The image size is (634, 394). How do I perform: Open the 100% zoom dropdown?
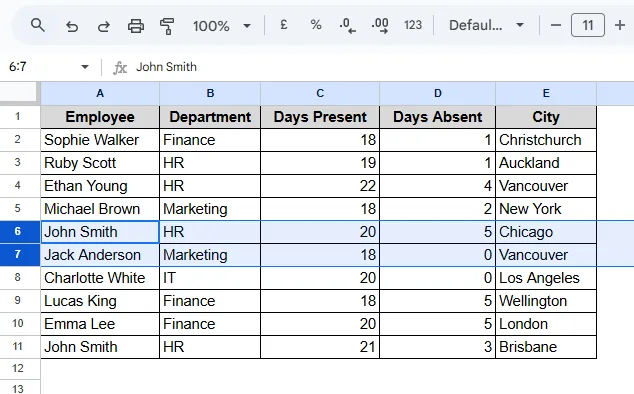click(222, 26)
